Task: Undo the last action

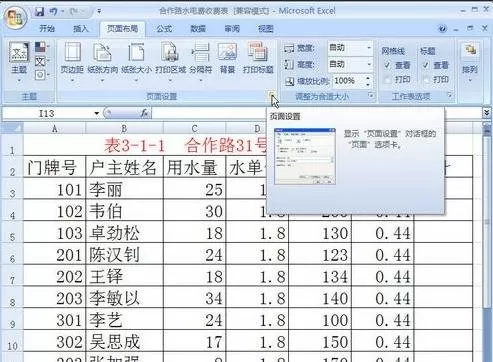Action: (53, 12)
